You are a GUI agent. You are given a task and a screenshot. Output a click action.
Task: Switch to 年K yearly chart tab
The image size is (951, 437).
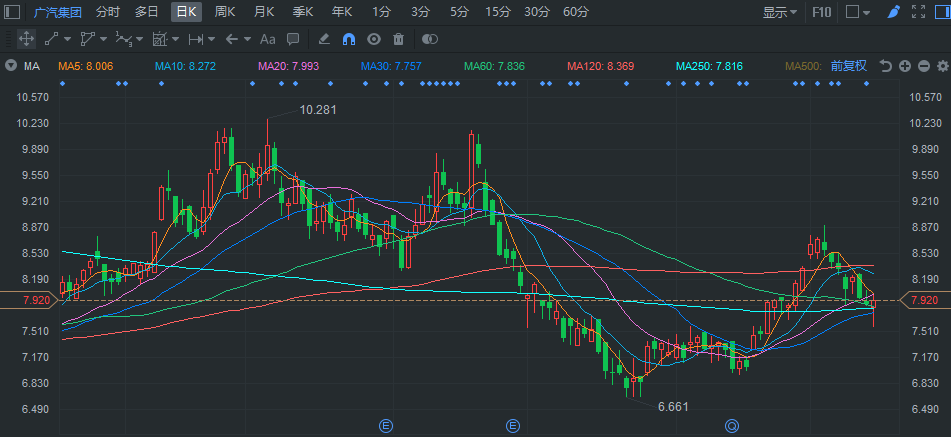click(x=342, y=12)
